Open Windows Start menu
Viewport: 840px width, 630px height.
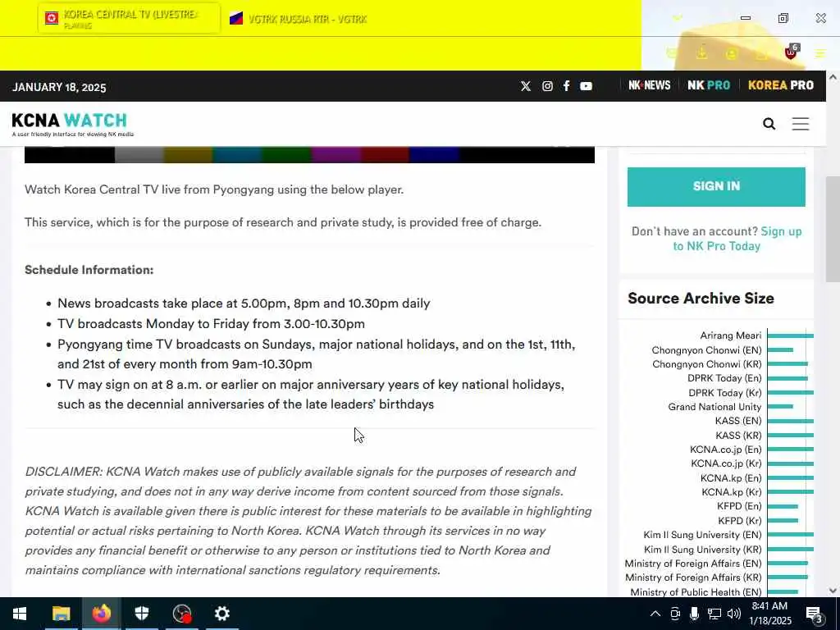tap(20, 614)
